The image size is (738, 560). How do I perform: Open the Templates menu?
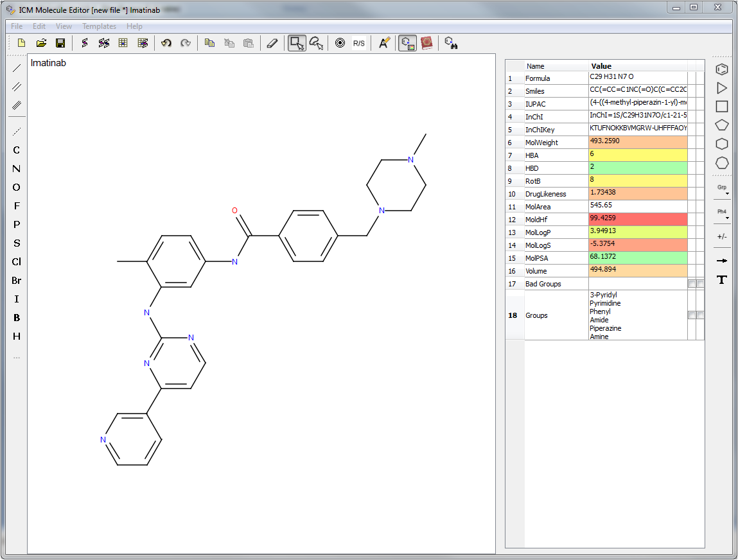99,26
